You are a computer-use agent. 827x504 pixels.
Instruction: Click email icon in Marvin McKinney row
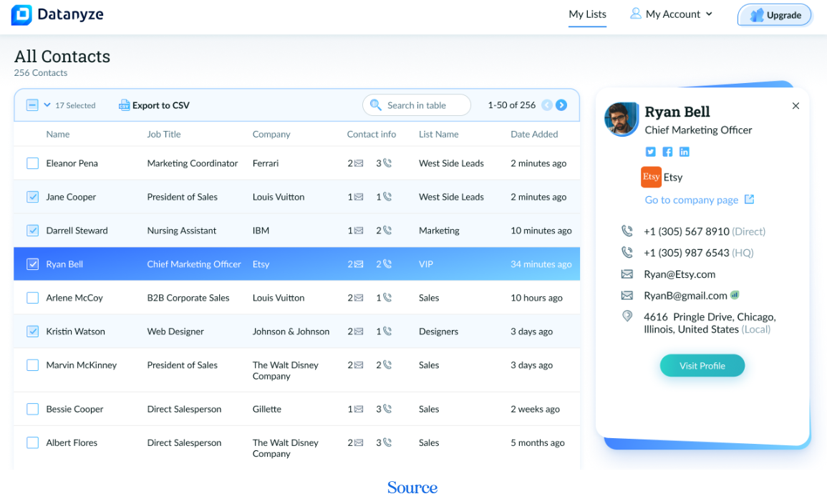click(359, 365)
